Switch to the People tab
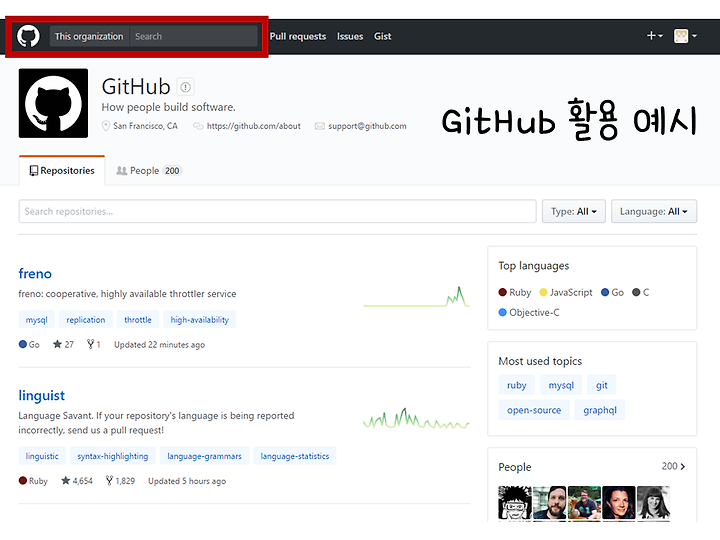720x540 pixels. (x=149, y=170)
